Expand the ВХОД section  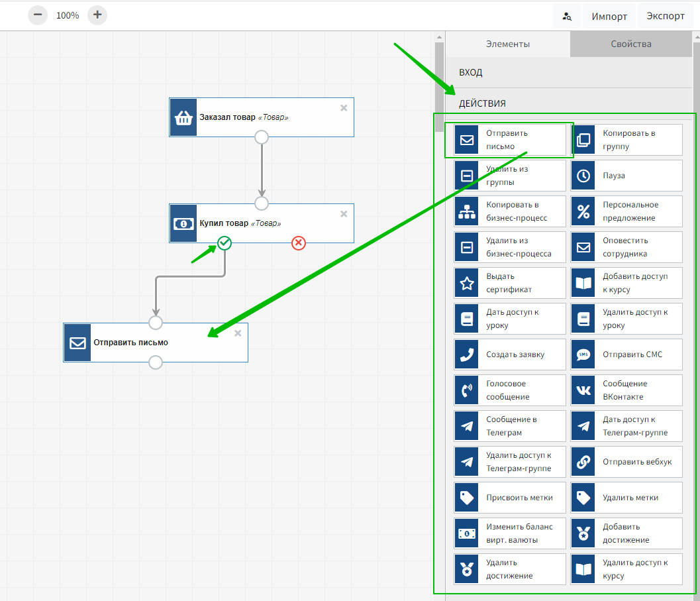pyautogui.click(x=471, y=72)
